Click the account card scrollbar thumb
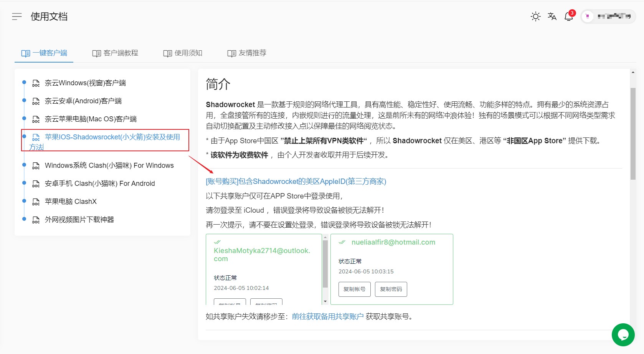Viewport: 644px width, 354px height. 325,264
